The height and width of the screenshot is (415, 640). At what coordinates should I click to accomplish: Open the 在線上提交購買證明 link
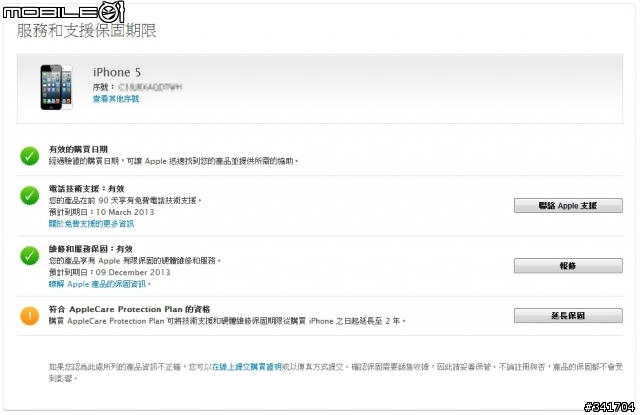[x=247, y=367]
